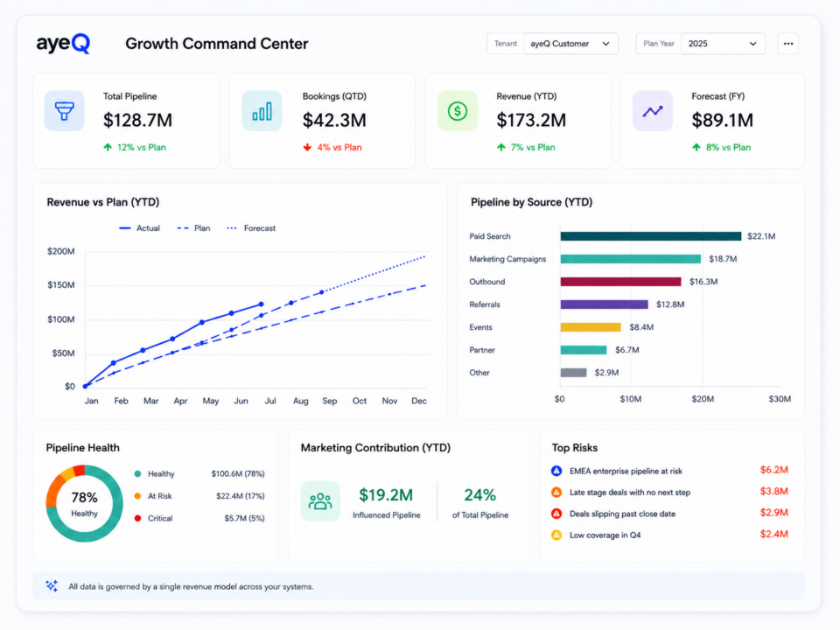Click the Referrals bar

(x=605, y=304)
